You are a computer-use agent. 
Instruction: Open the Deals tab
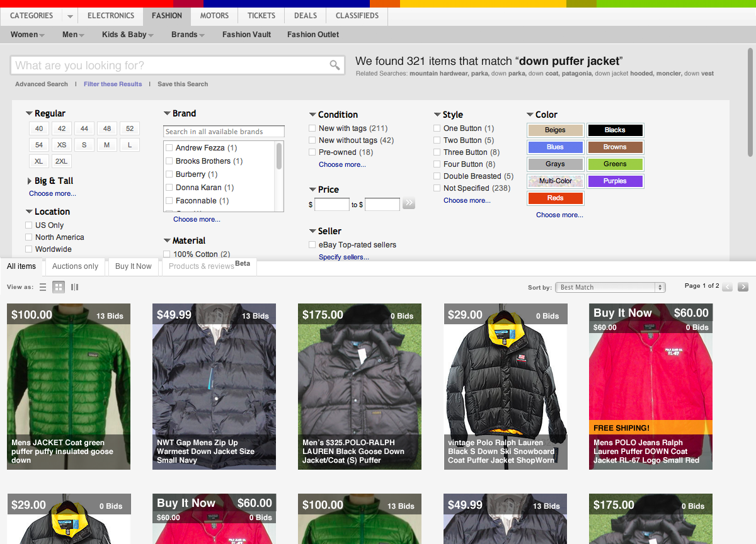[306, 16]
